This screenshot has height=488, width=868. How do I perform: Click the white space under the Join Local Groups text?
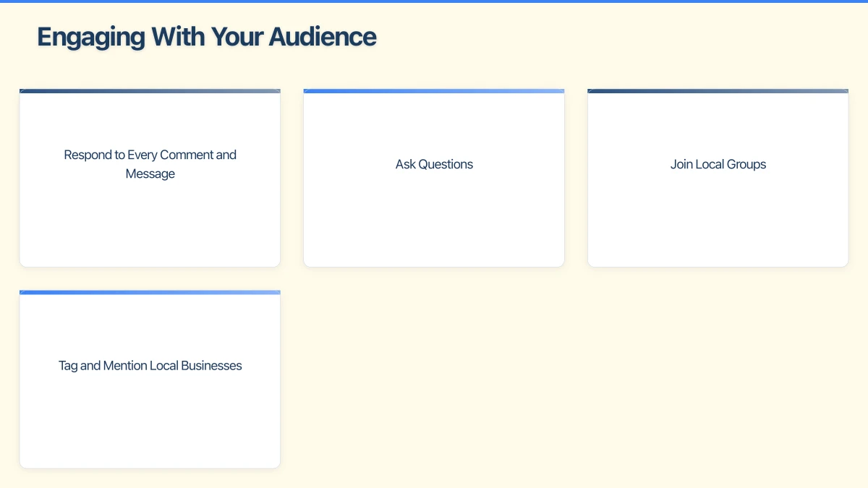coord(718,224)
